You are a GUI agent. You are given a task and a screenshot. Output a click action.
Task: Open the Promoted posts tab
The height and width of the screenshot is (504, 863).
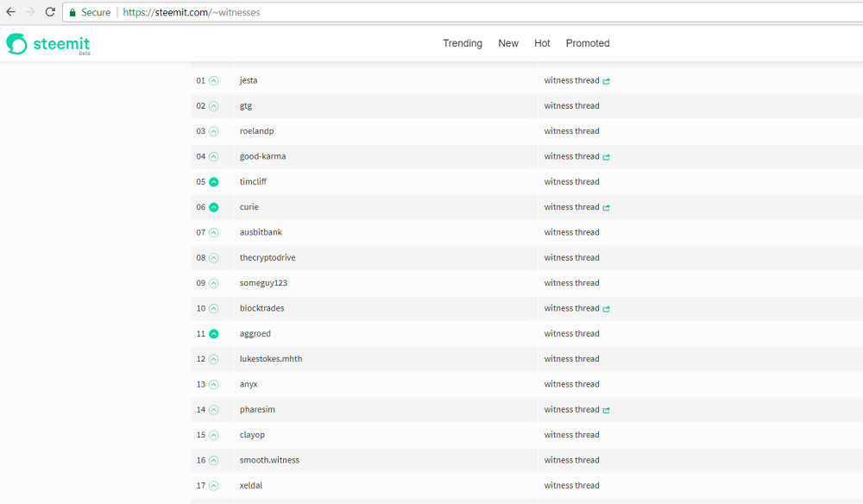tap(588, 43)
